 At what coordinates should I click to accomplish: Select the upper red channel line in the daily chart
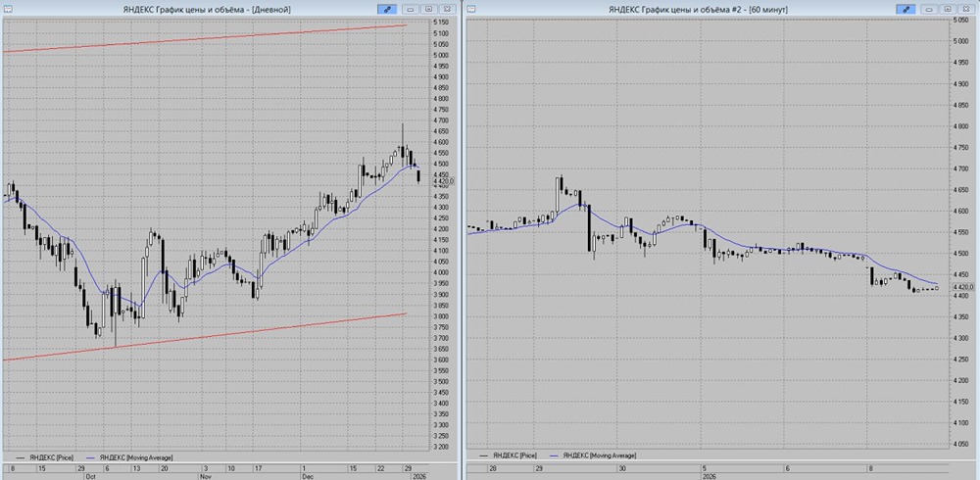[205, 38]
